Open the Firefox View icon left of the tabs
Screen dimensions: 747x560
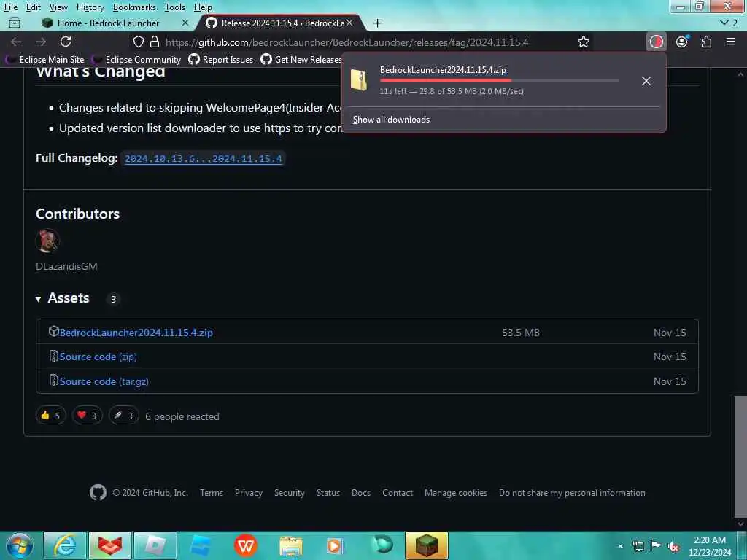[x=15, y=23]
